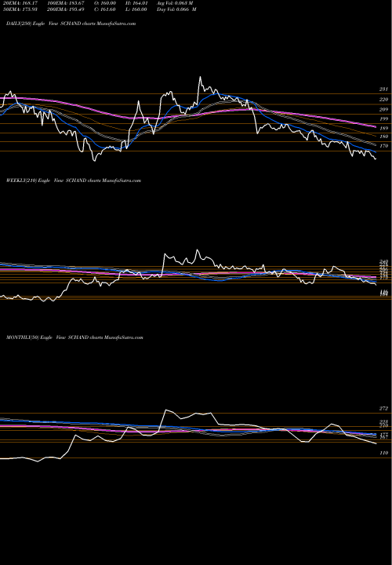Click the 110 price label on monthly chart

(x=383, y=453)
